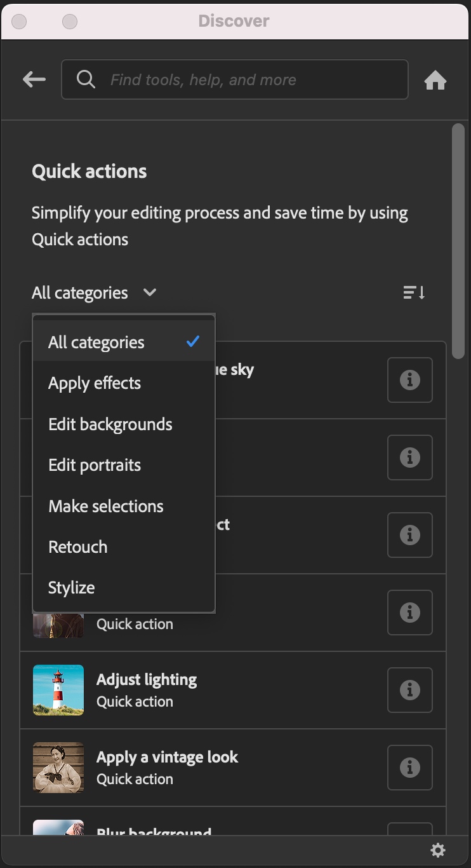Viewport: 471px width, 868px height.
Task: Click the back arrow icon
Action: [x=34, y=79]
